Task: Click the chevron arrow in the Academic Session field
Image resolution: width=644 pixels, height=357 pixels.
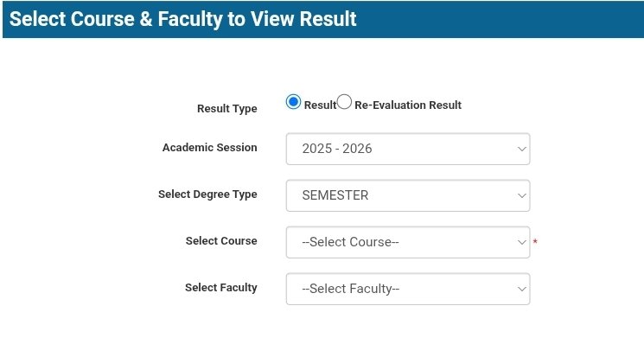Action: (x=521, y=149)
